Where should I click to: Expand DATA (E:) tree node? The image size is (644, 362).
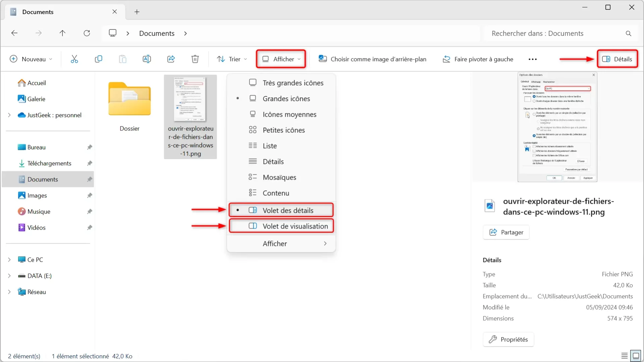tap(9, 276)
